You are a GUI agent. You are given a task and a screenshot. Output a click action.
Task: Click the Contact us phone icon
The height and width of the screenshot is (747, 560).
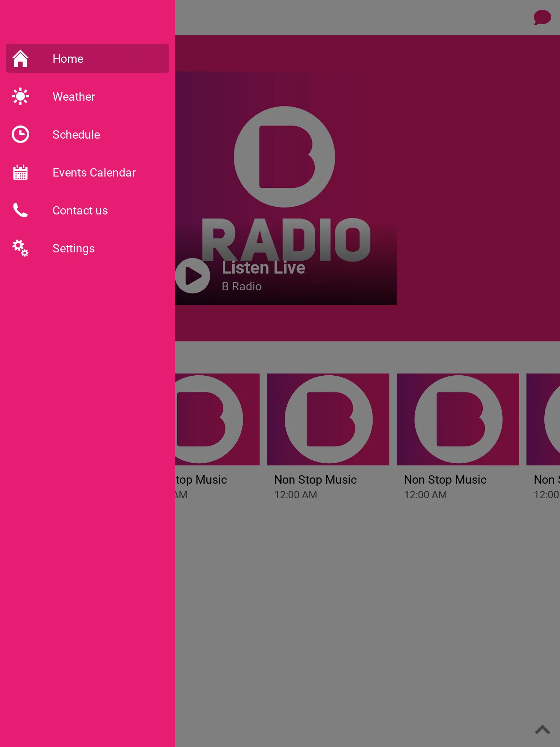(20, 210)
